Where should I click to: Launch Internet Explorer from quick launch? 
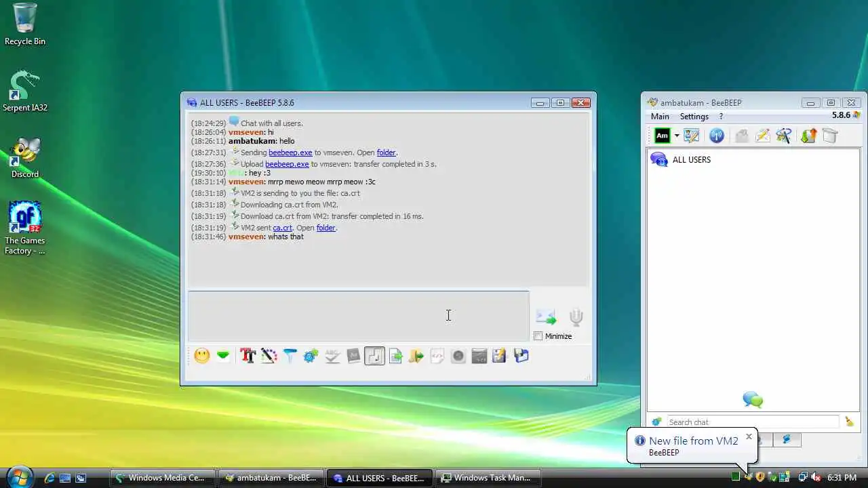click(49, 478)
